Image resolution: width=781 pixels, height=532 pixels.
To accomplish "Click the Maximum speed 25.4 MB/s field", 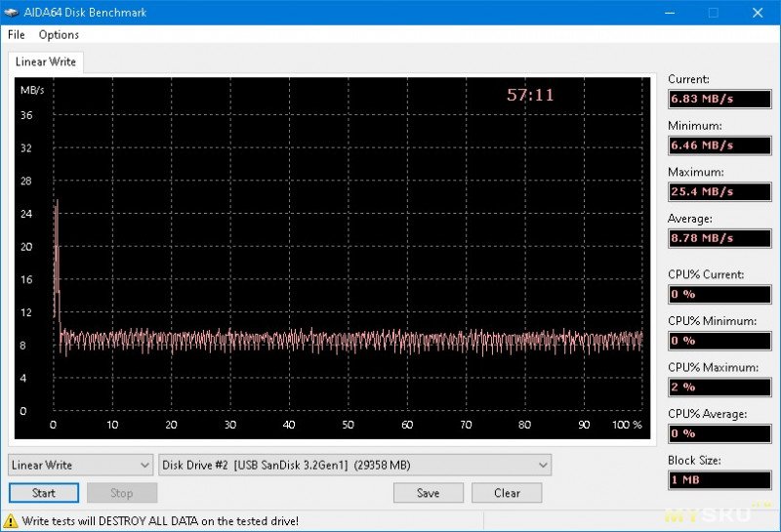I will coord(718,191).
